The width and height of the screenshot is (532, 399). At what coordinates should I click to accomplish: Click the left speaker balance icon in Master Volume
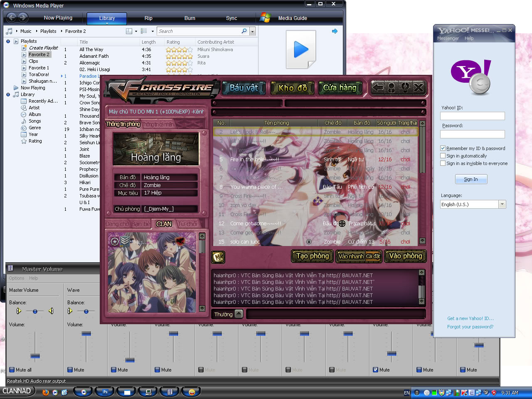coord(18,311)
